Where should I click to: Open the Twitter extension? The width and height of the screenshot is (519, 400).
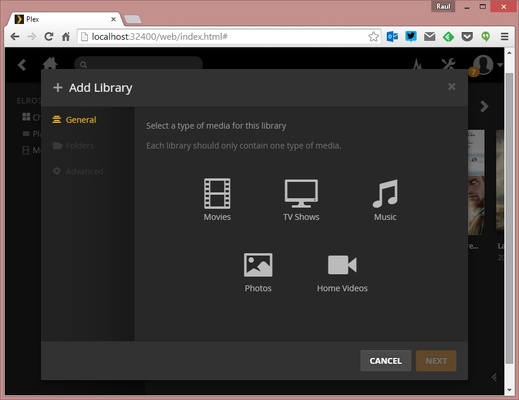(x=411, y=36)
